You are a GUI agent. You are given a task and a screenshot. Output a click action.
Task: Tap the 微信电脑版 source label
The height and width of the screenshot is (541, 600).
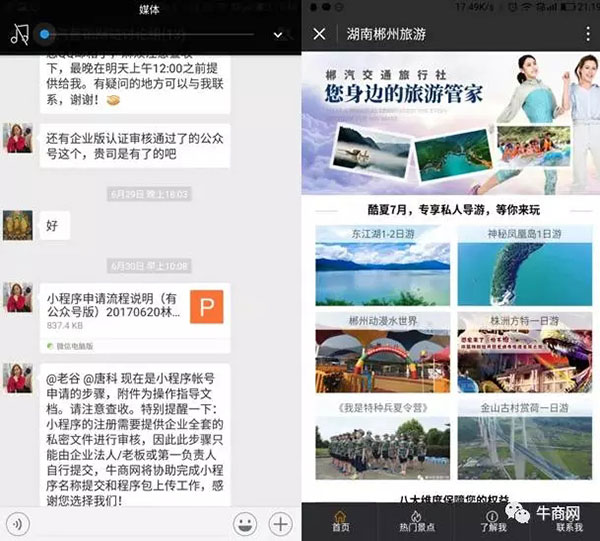click(75, 346)
